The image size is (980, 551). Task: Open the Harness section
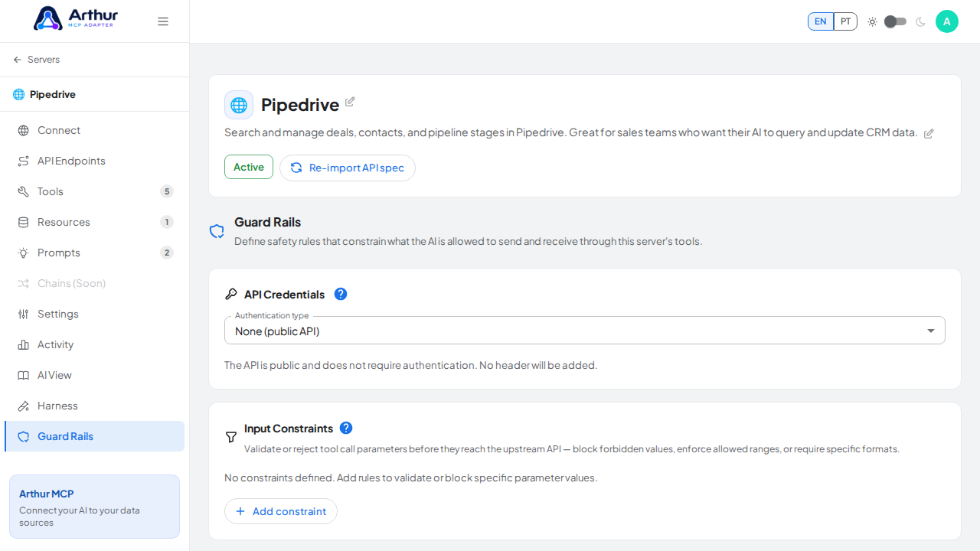pos(95,406)
